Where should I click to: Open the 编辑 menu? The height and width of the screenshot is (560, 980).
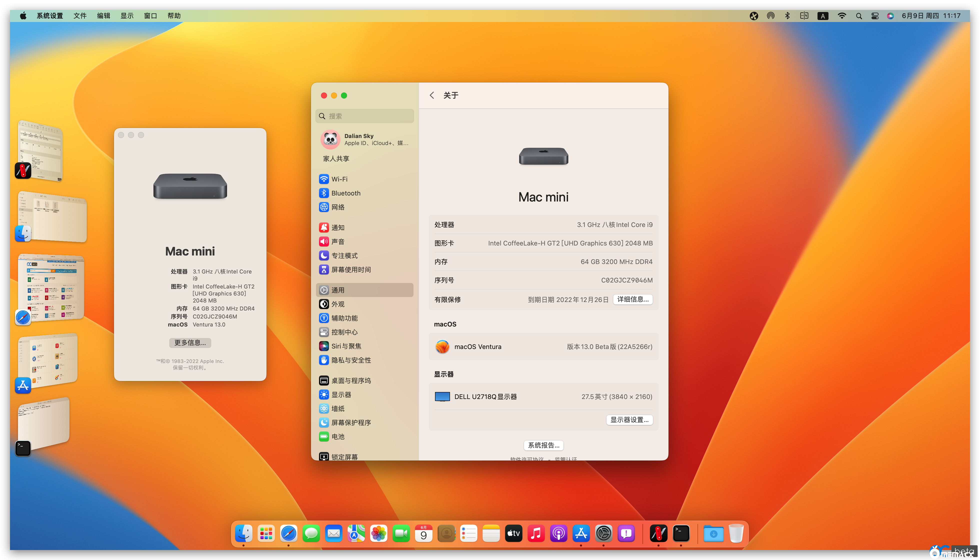[x=103, y=16]
